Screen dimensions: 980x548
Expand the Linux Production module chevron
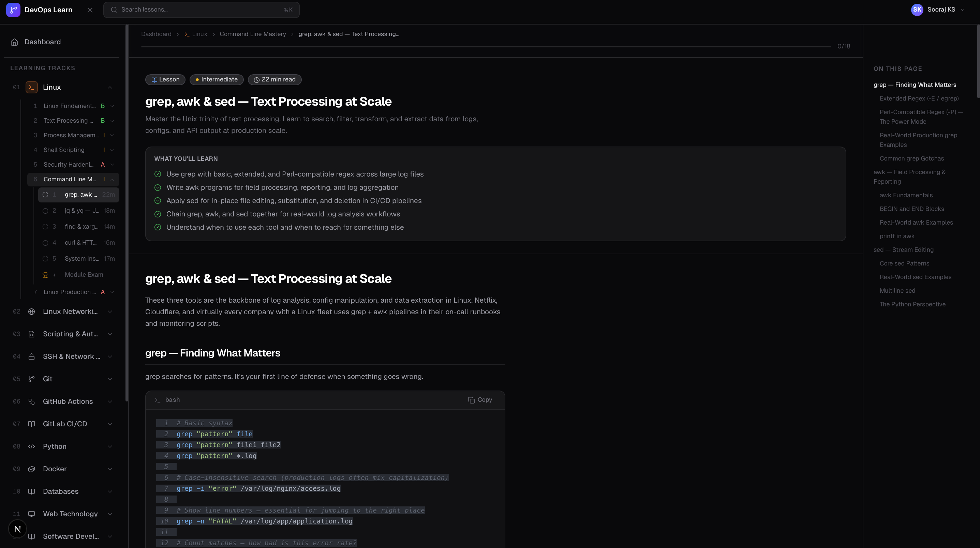(112, 292)
